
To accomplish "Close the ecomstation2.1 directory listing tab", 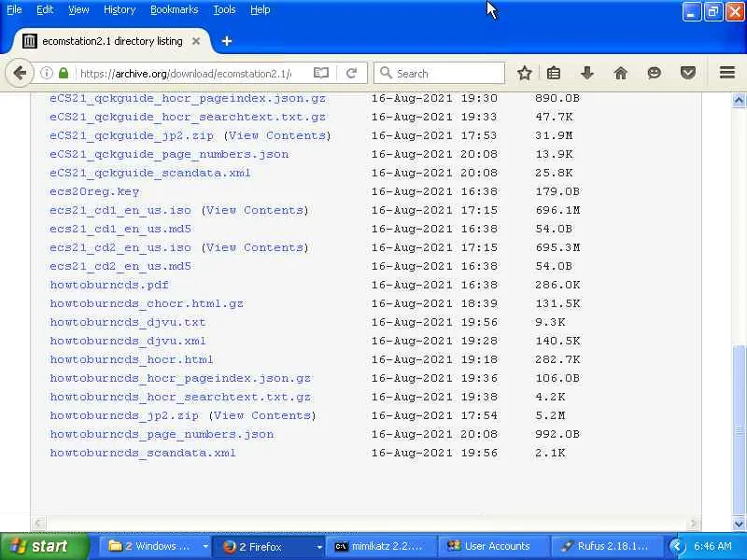I will coord(196,41).
